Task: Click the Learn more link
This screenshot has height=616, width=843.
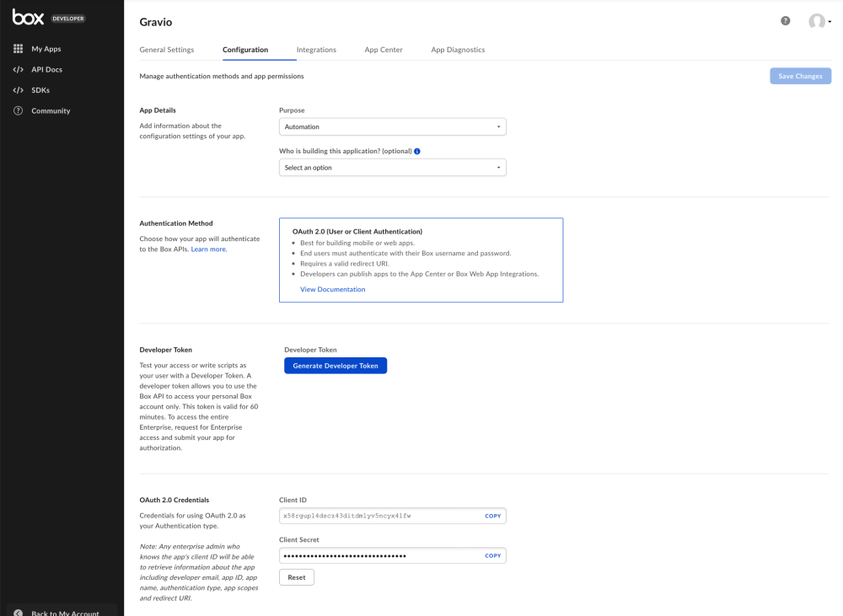Action: pos(208,249)
